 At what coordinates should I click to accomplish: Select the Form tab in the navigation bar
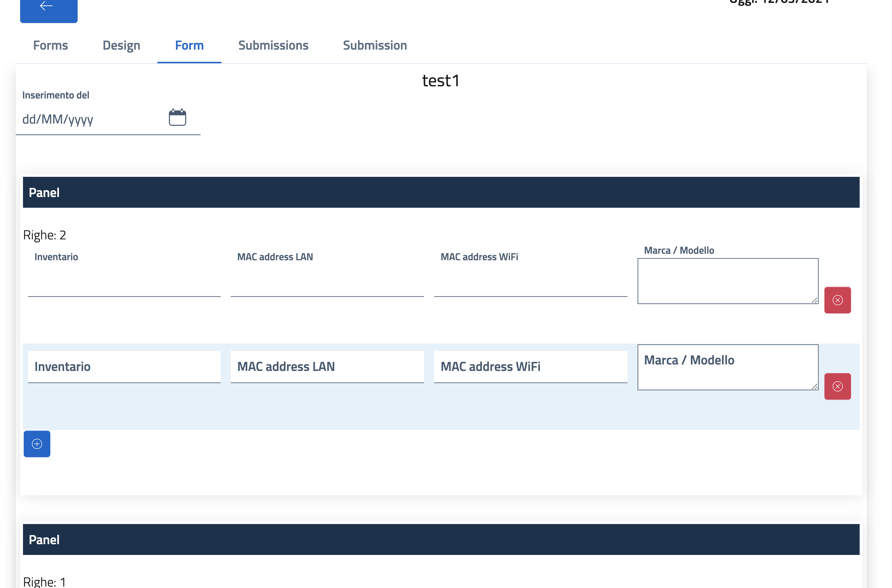click(189, 45)
